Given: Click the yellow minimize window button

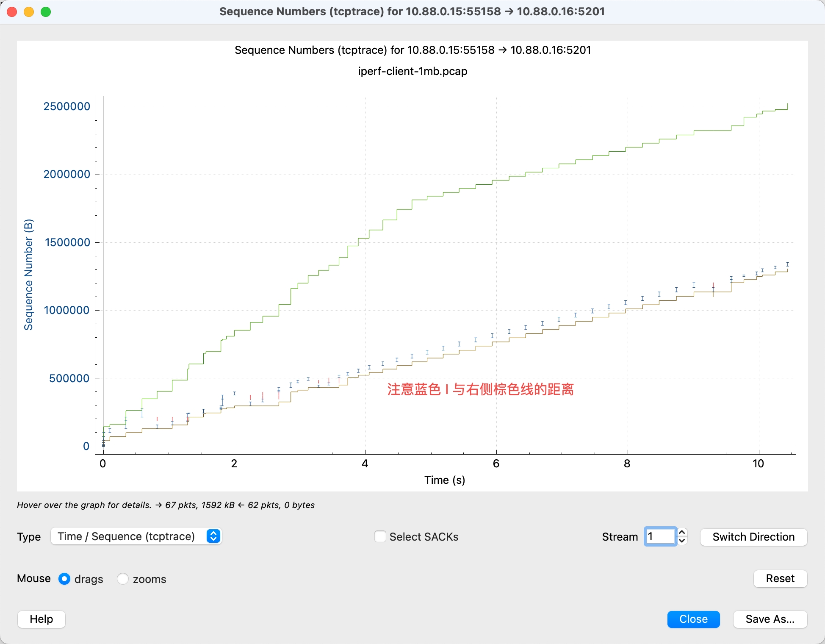Looking at the screenshot, I should pos(29,12).
